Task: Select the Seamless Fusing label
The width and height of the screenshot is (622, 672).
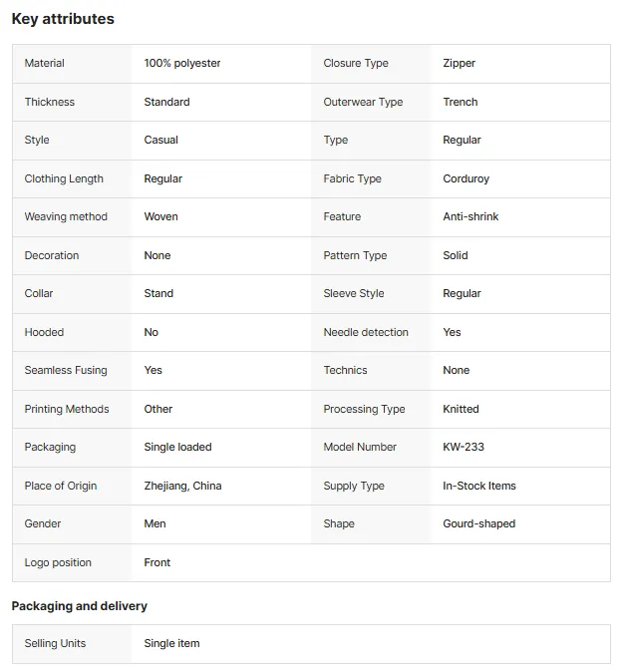Action: [x=66, y=370]
